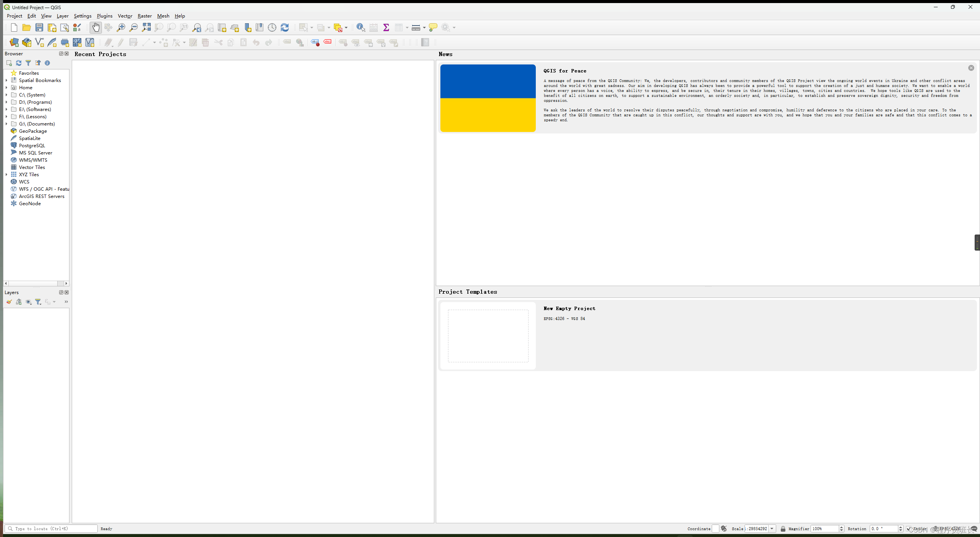
Task: Open the Raster menu
Action: pyautogui.click(x=145, y=16)
